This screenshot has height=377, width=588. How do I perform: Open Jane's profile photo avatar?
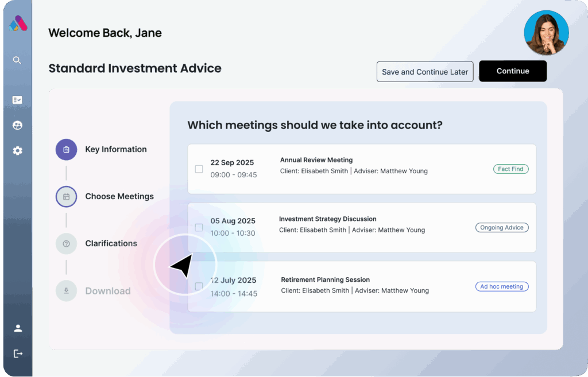point(546,33)
